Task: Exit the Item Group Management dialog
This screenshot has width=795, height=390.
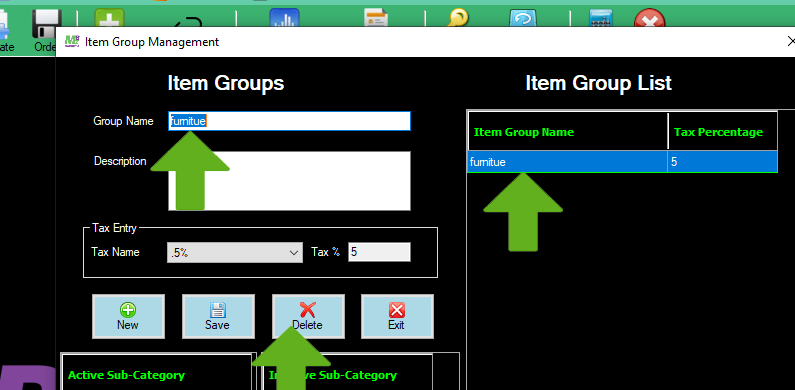Action: [x=397, y=316]
